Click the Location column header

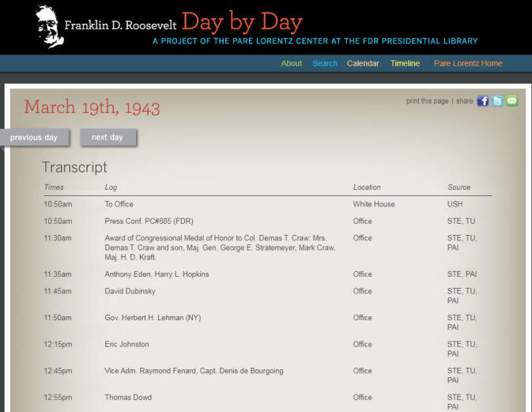point(367,187)
